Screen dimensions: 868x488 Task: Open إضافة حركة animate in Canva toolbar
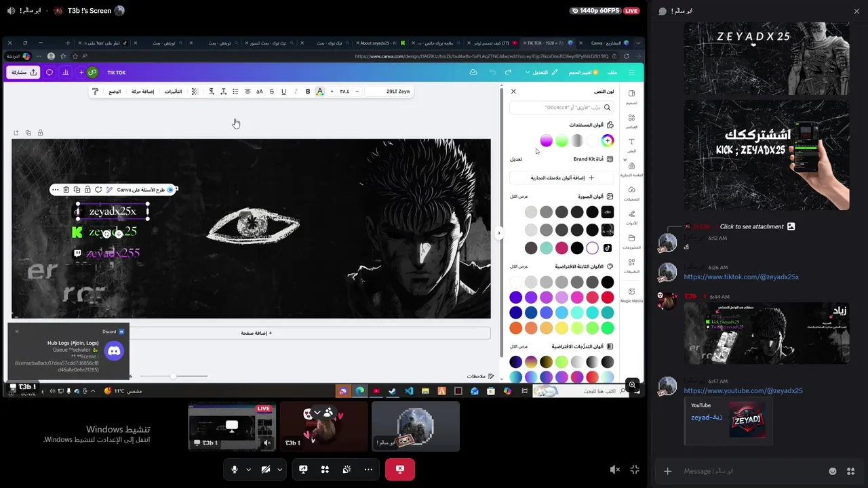[142, 91]
